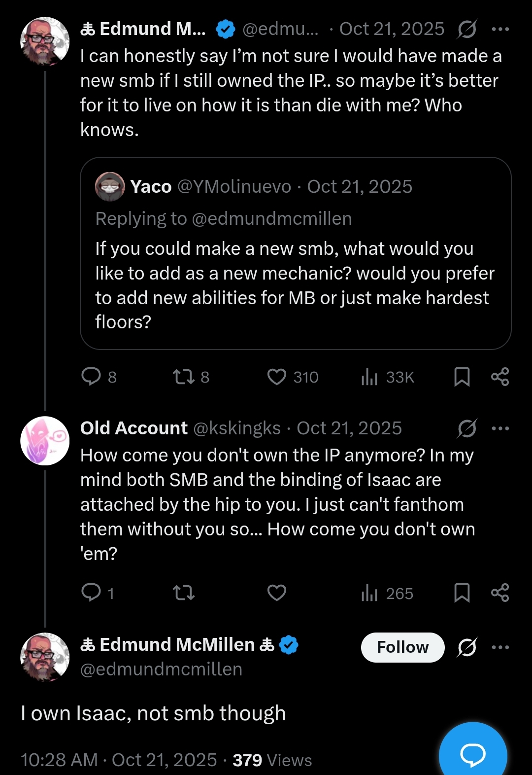Open more options beside the Follow button
Image resolution: width=532 pixels, height=775 pixels.
500,647
